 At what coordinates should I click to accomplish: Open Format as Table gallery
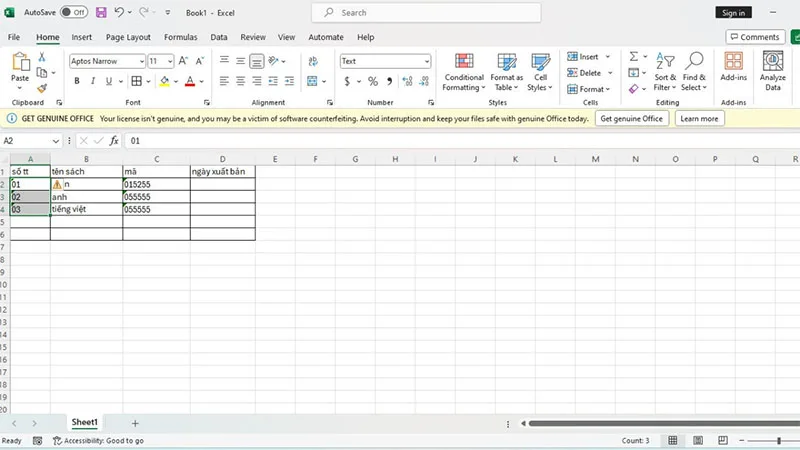[x=507, y=72]
